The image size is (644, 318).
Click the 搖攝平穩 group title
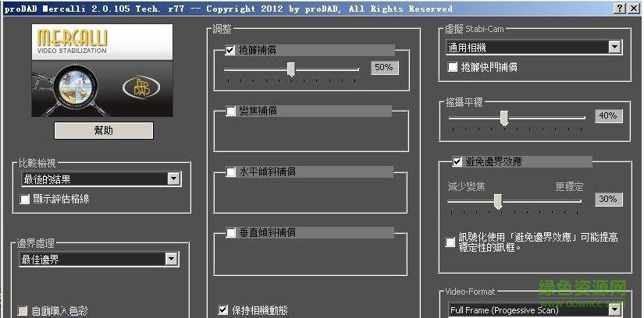point(464,102)
